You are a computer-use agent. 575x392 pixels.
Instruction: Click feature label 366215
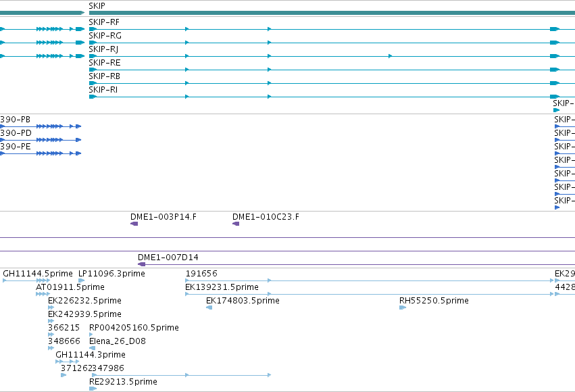pos(64,328)
